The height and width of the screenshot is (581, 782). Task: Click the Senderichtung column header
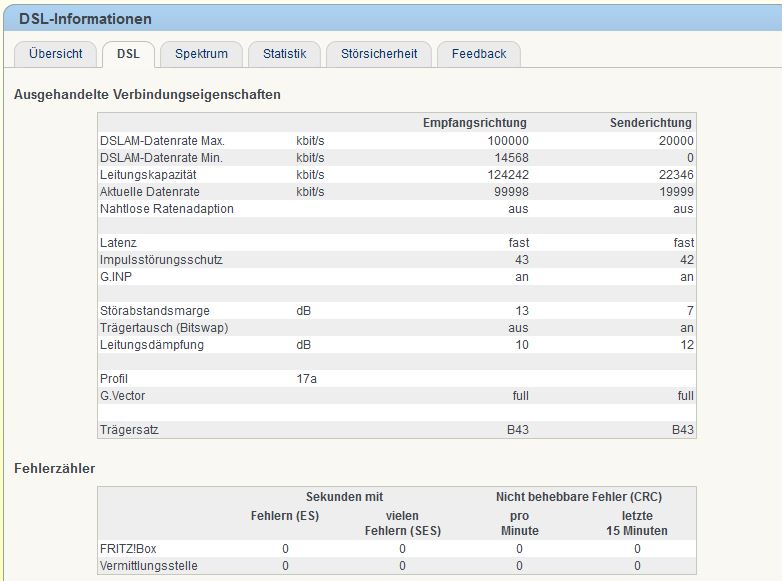[651, 123]
